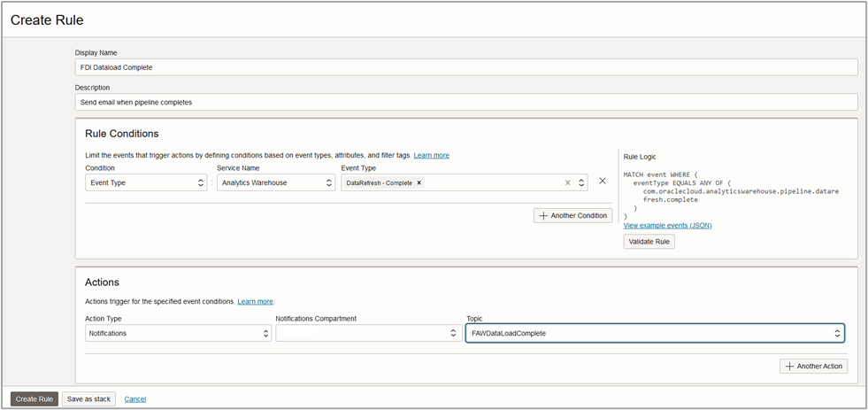Click the Description text field

pos(466,102)
